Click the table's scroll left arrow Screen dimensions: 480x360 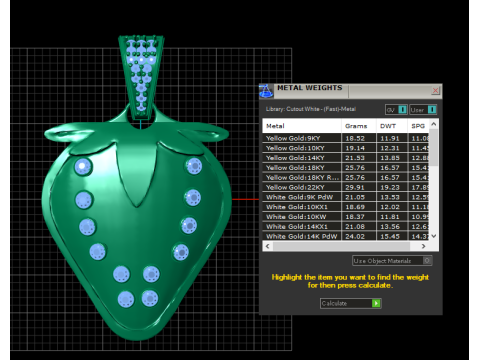pos(267,246)
